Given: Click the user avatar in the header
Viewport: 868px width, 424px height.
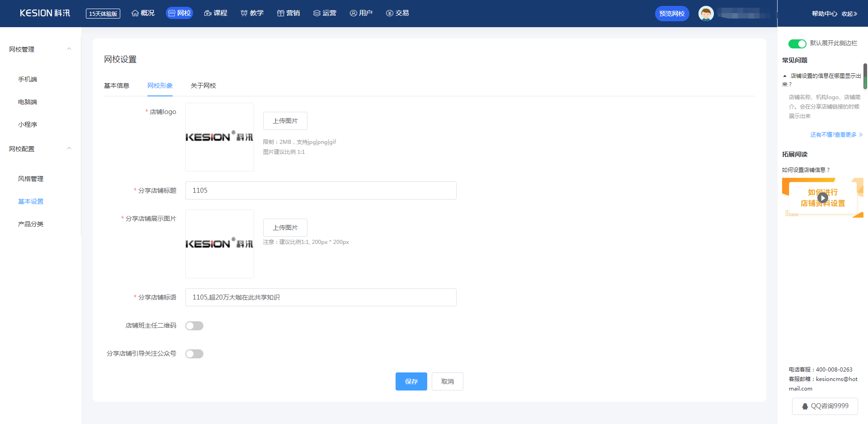Looking at the screenshot, I should 706,14.
